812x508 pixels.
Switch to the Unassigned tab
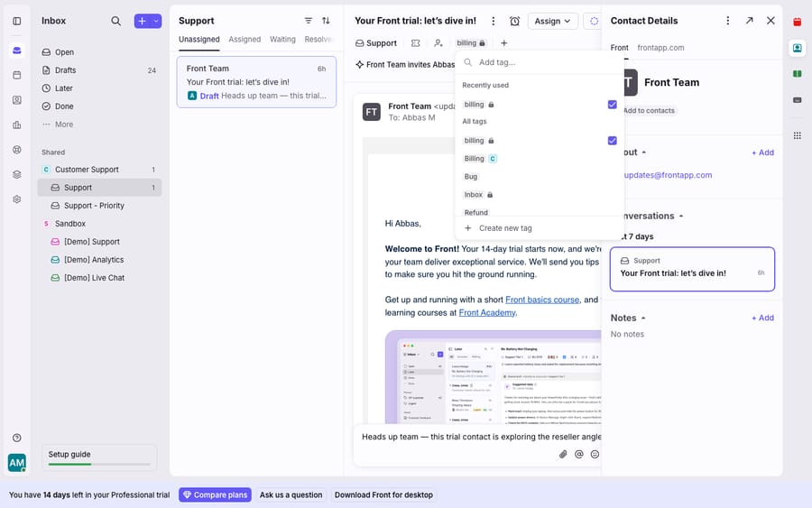pyautogui.click(x=198, y=40)
